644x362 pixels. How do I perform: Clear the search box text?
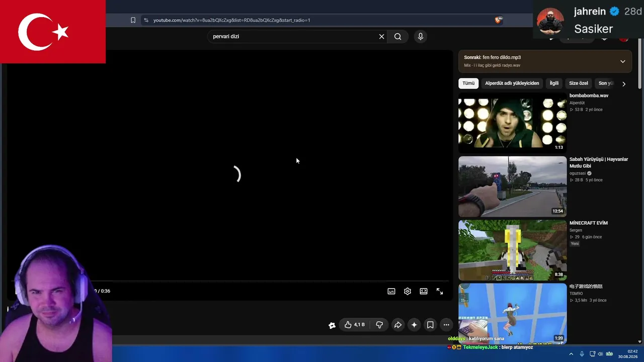click(381, 36)
